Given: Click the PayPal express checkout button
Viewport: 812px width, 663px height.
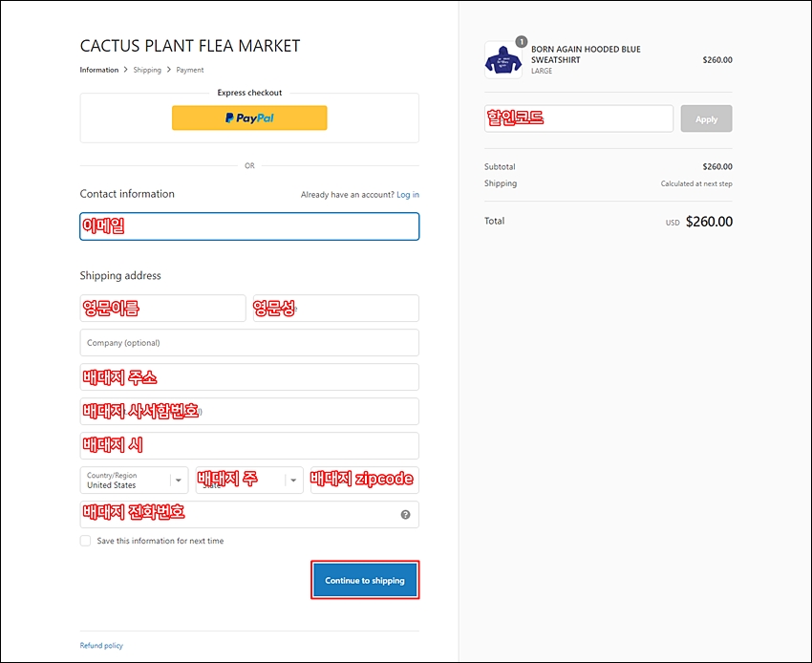Looking at the screenshot, I should (249, 118).
